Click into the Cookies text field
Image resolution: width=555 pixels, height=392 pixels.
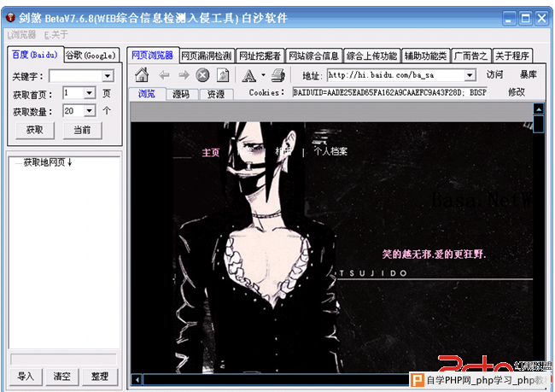[389, 92]
